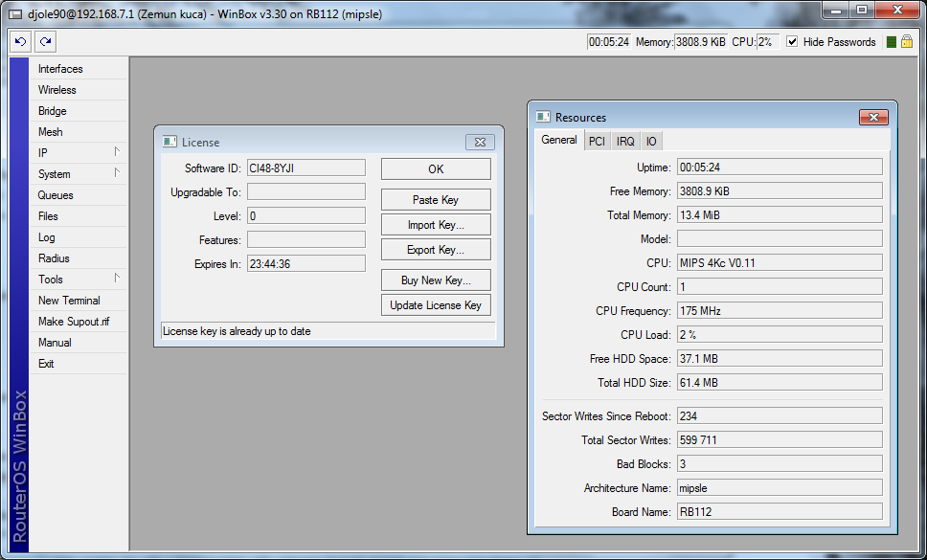Click the top bar uptime 00:05:24 box

(609, 42)
